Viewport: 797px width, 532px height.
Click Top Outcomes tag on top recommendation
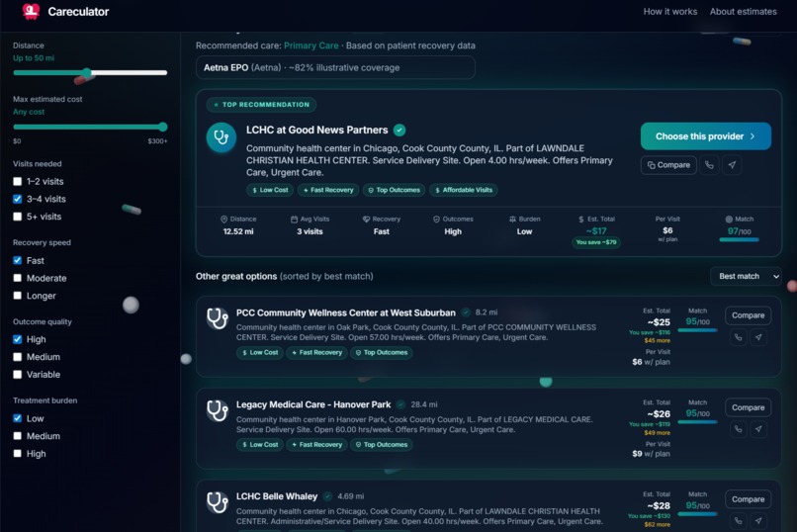point(394,190)
